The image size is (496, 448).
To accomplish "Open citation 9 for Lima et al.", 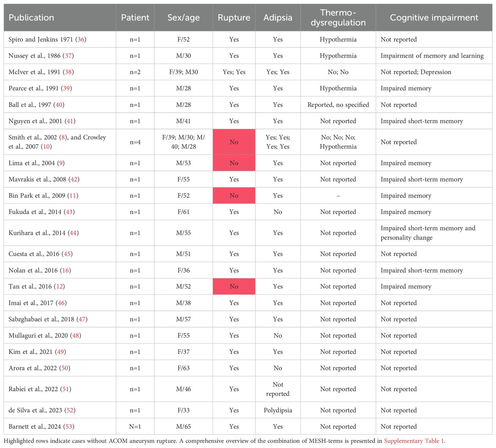I will pos(61,163).
